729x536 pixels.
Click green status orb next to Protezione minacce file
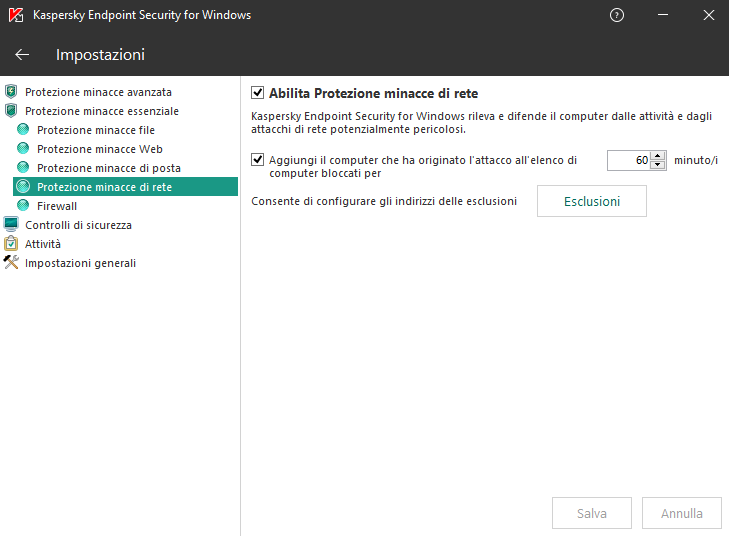pyautogui.click(x=23, y=129)
